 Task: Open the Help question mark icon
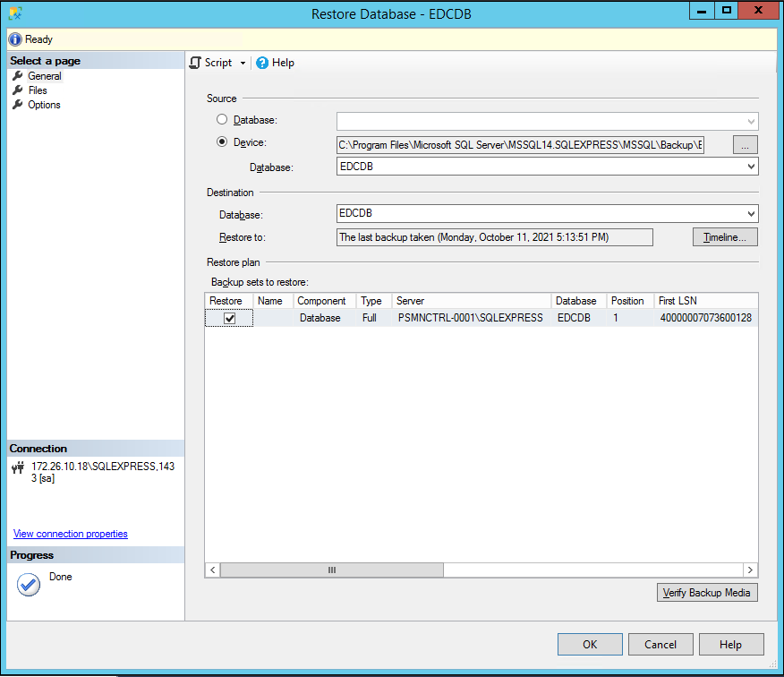[x=262, y=63]
